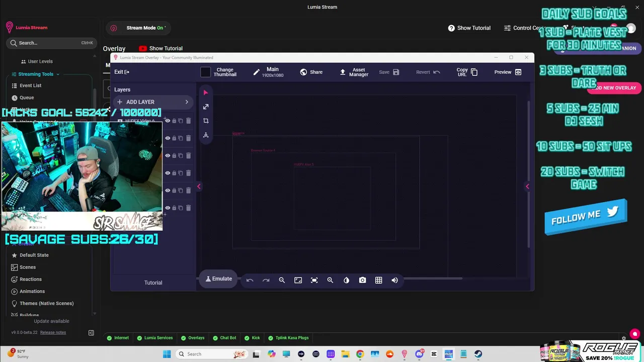The image size is (644, 362).
Task: Click the Share button
Action: tap(311, 72)
